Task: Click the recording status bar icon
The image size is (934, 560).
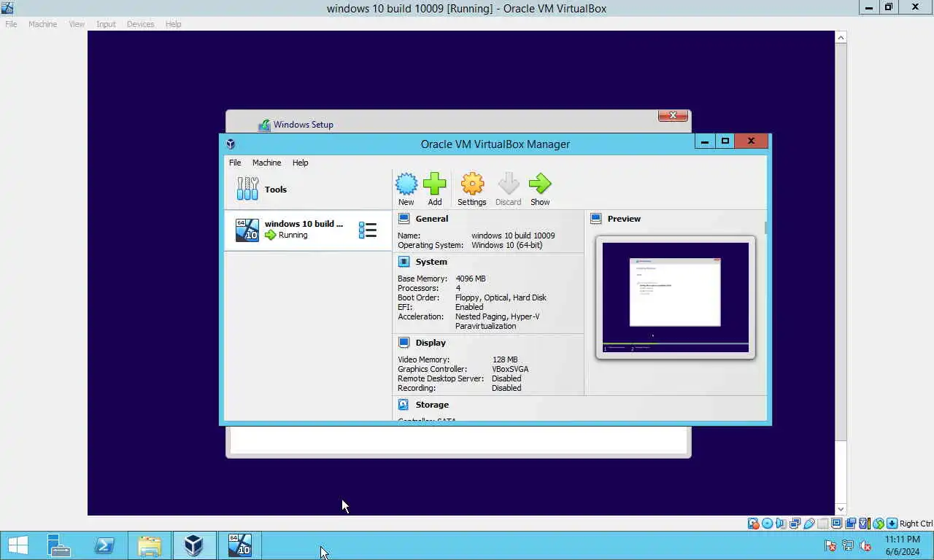Action: 850,524
